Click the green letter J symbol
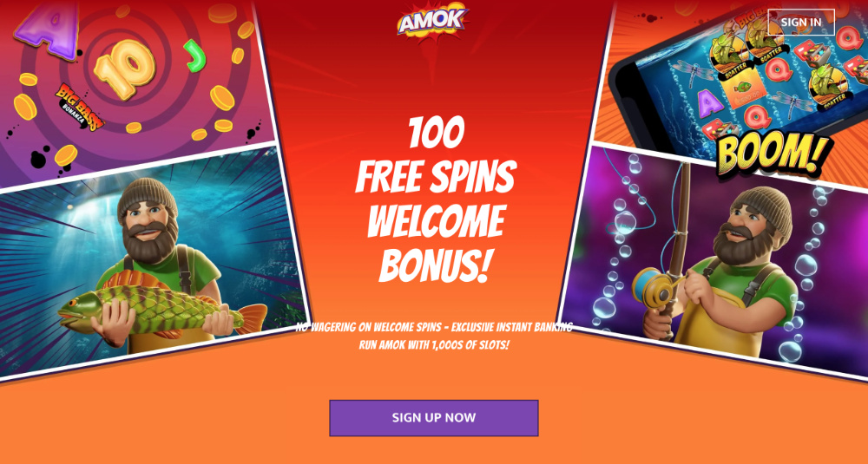 click(x=194, y=56)
